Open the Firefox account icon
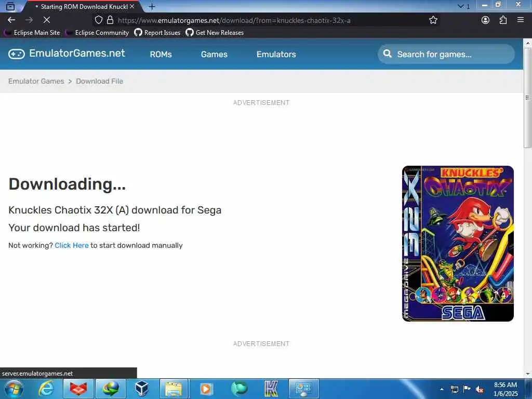 tap(486, 20)
